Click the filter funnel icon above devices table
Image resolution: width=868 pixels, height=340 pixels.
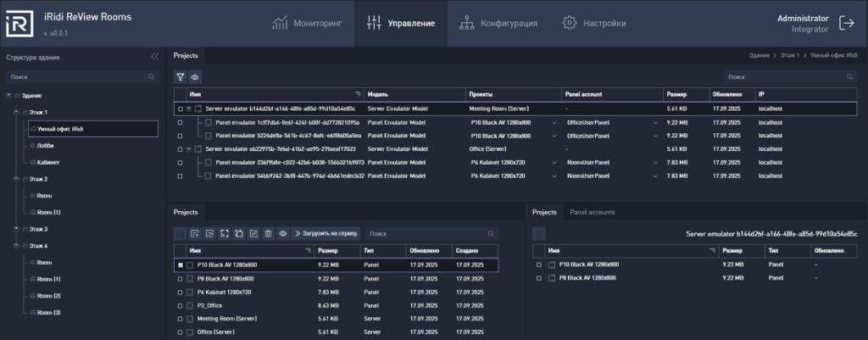(181, 77)
